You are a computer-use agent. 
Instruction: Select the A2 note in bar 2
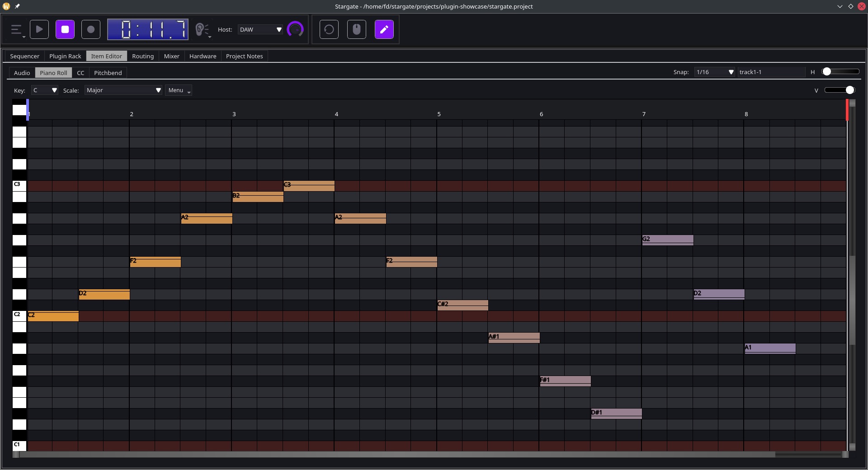pyautogui.click(x=207, y=218)
